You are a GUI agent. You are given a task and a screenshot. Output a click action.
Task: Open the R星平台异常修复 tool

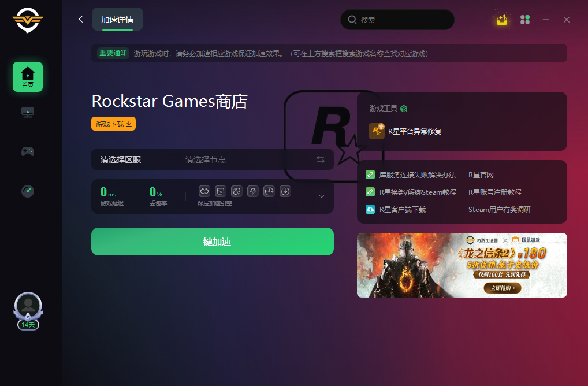(x=414, y=131)
